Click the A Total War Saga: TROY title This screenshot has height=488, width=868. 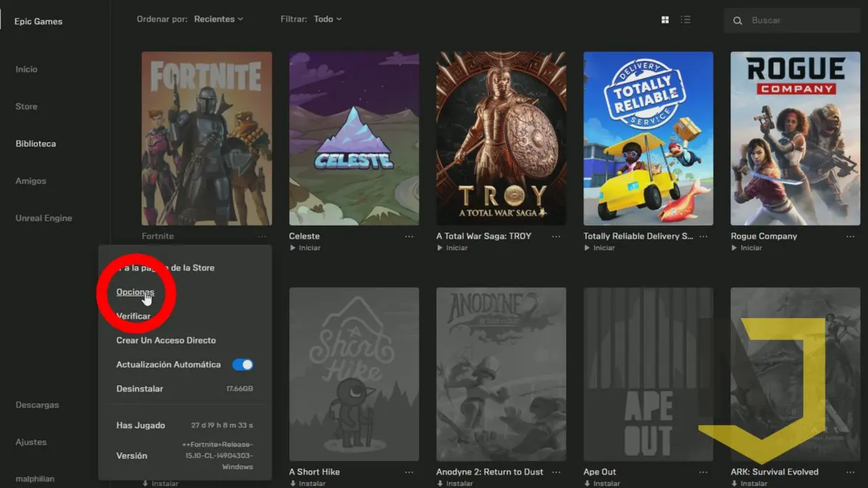tap(484, 236)
